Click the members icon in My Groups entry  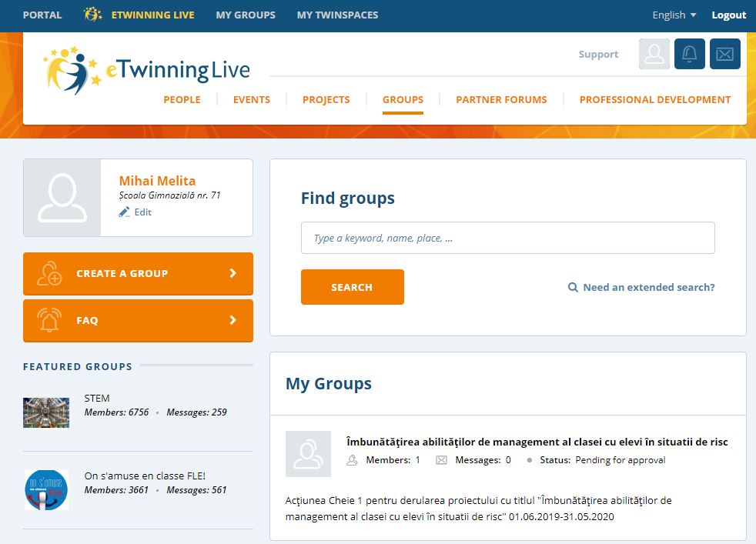click(x=353, y=460)
